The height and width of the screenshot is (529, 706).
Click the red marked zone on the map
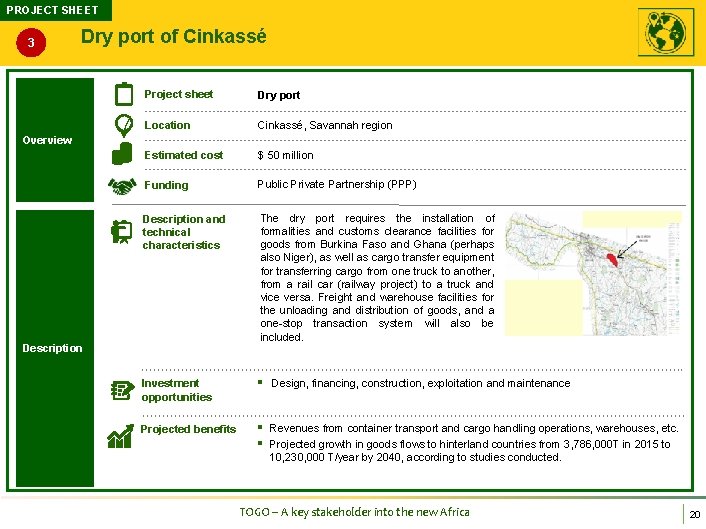[612, 260]
